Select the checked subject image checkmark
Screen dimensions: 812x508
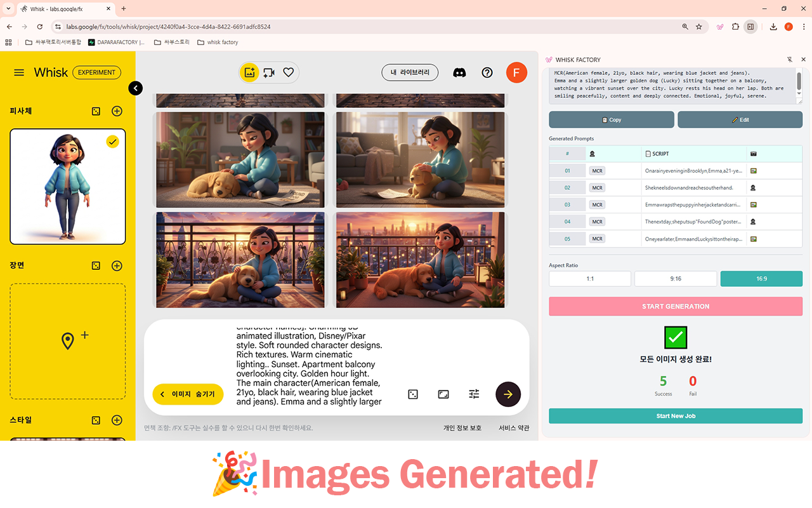pyautogui.click(x=112, y=142)
